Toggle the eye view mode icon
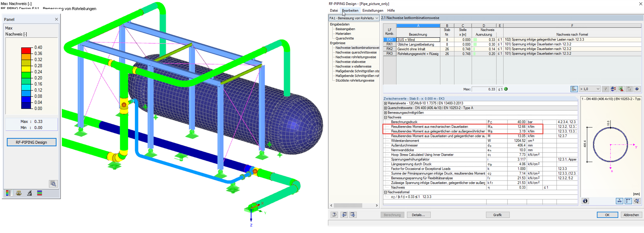Screen dimensions: 644x233 (x=637, y=89)
